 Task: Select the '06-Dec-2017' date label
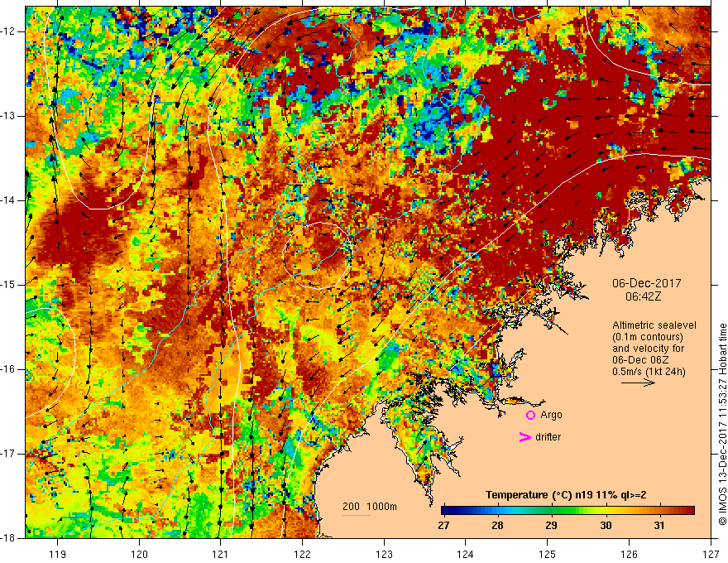point(647,283)
